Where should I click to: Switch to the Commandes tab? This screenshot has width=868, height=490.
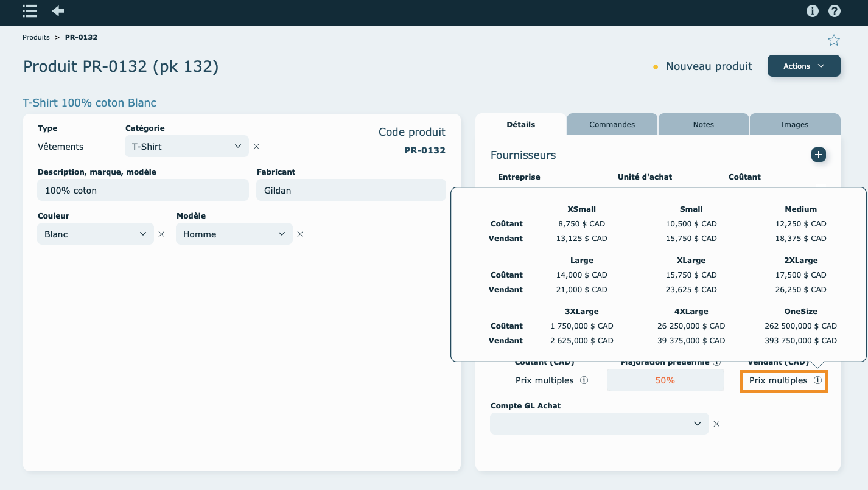[612, 125]
